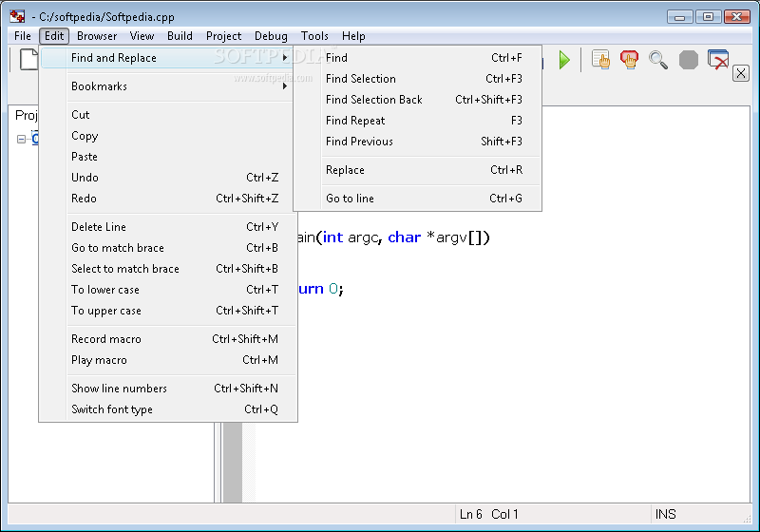Viewport: 760px width, 532px height.
Task: Click the gray octagon stop icon
Action: pyautogui.click(x=688, y=60)
